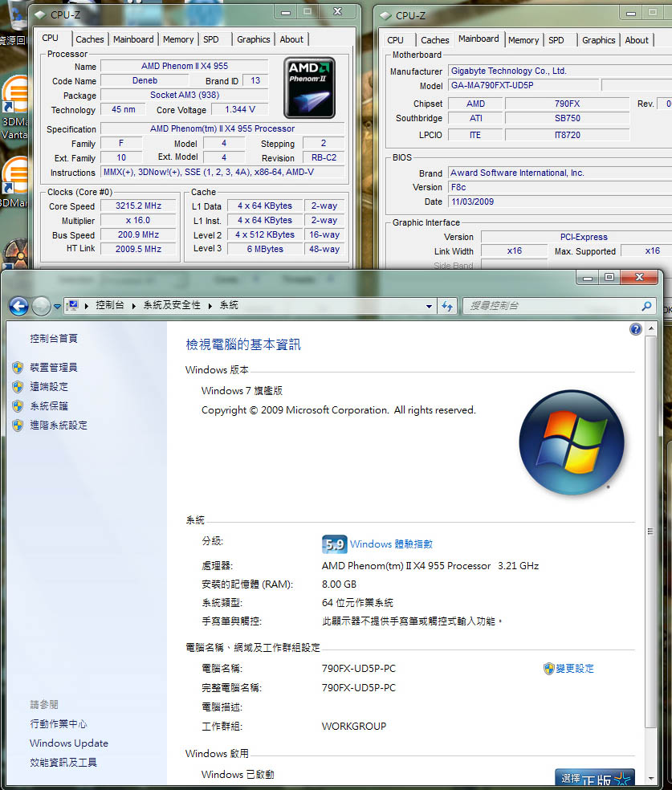
Task: Click the computer icon in the address bar
Action: tap(72, 305)
